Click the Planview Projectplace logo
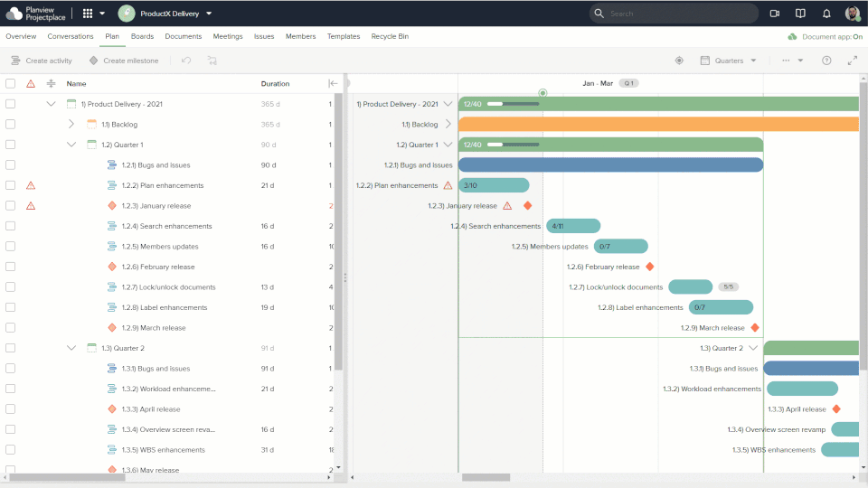 [x=35, y=14]
